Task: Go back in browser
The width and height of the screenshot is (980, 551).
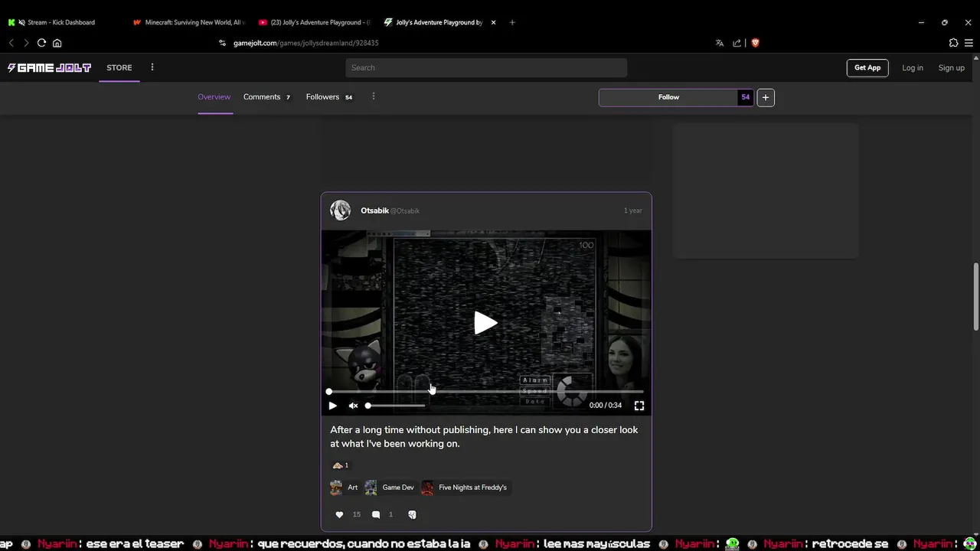Action: (11, 43)
